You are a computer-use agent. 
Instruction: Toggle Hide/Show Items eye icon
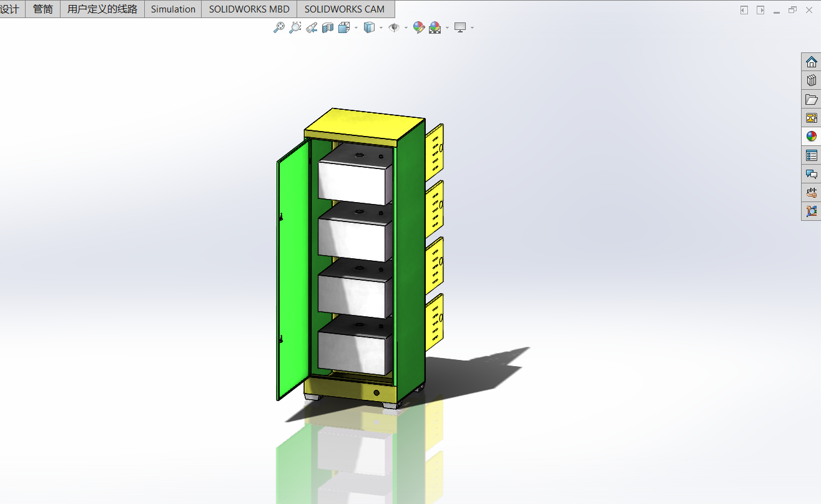(394, 27)
